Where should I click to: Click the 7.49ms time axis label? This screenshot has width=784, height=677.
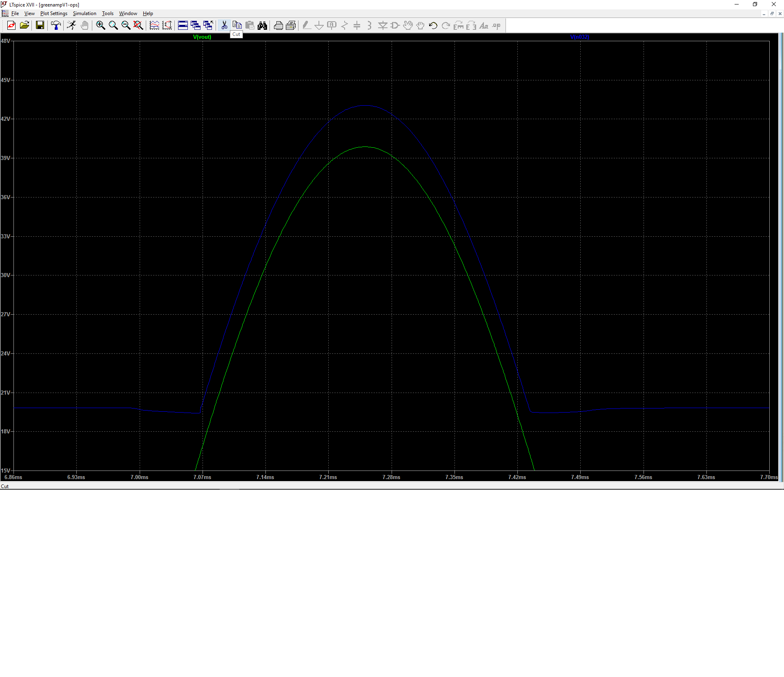click(x=580, y=477)
